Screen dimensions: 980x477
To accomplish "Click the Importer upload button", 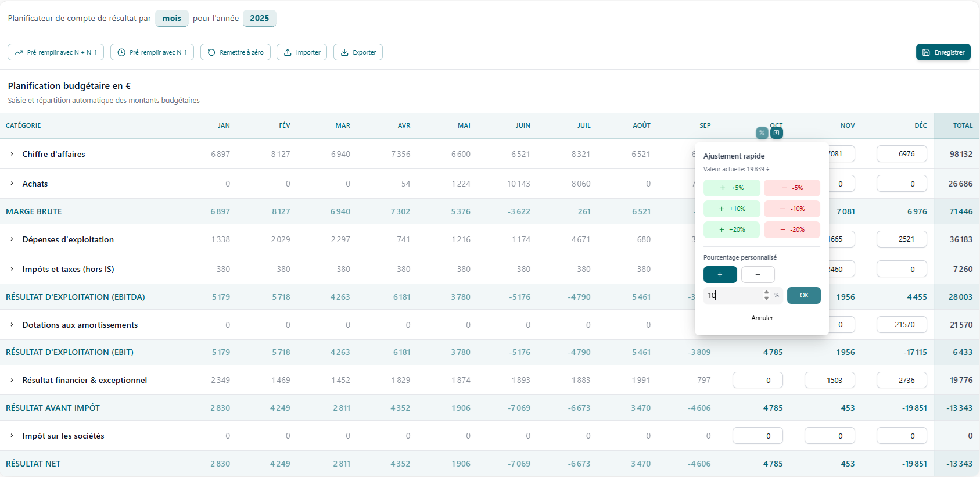I will tap(302, 52).
